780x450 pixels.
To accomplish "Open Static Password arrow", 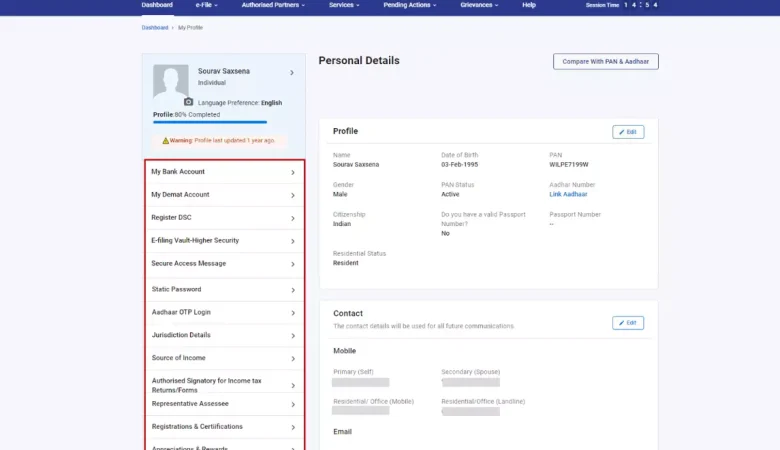I will pos(292,290).
